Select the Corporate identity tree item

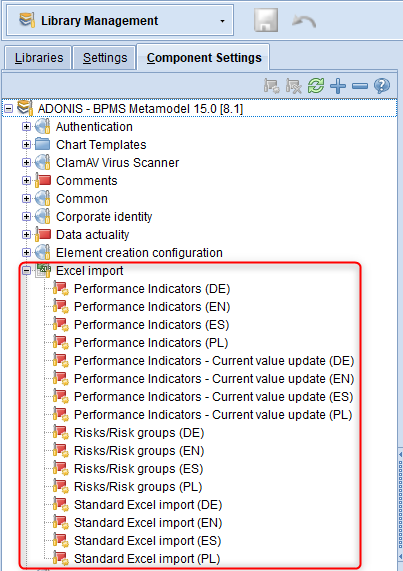coord(104,217)
